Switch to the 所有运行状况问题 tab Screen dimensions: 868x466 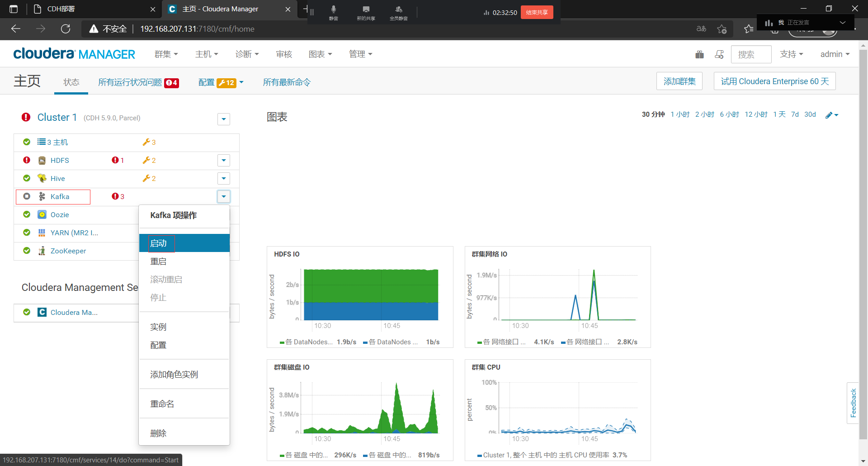(138, 82)
